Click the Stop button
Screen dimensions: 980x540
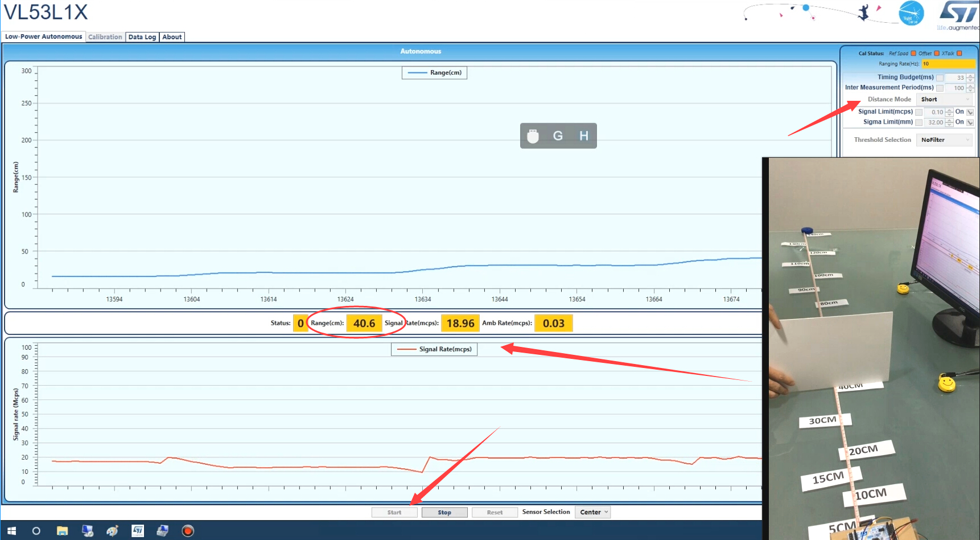[444, 513]
